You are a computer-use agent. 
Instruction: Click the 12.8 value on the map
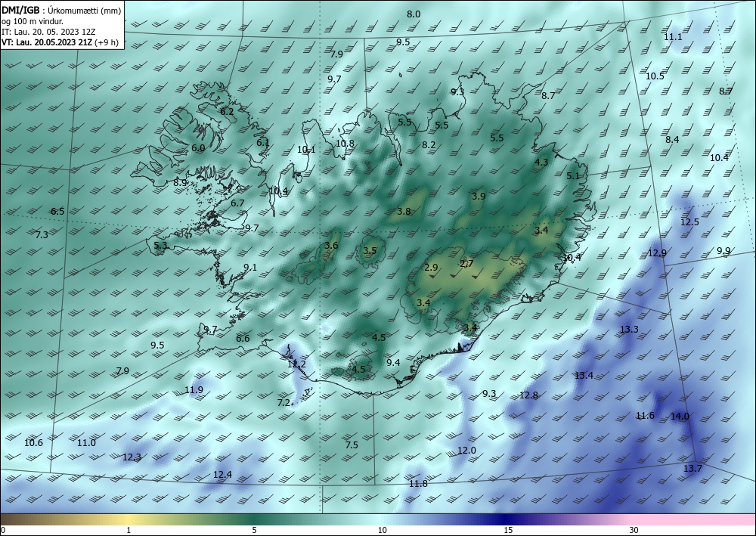(528, 395)
